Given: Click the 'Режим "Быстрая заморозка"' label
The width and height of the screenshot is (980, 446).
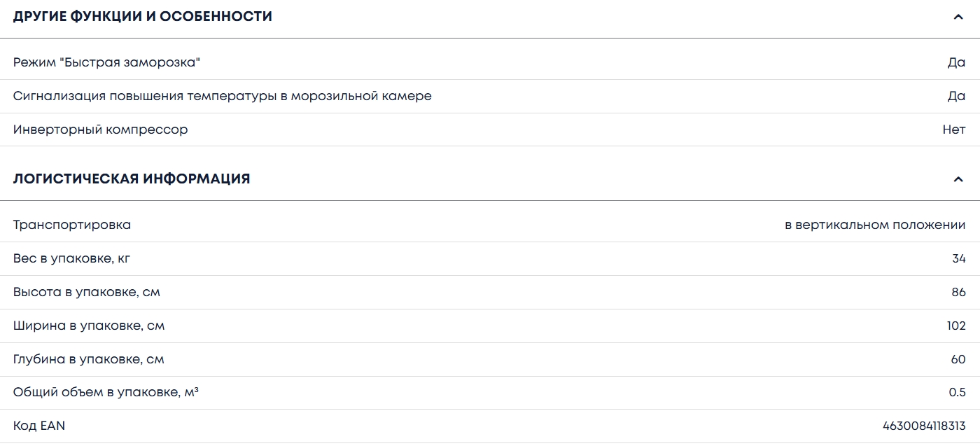Looking at the screenshot, I should 106,62.
